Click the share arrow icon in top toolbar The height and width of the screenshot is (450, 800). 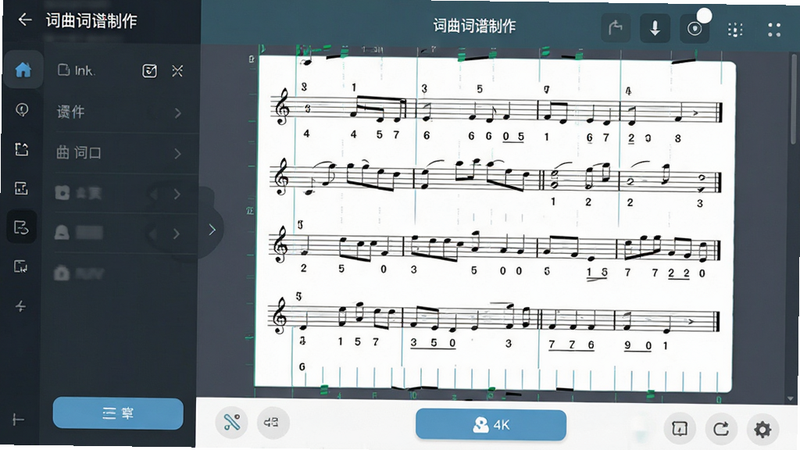pyautogui.click(x=616, y=28)
